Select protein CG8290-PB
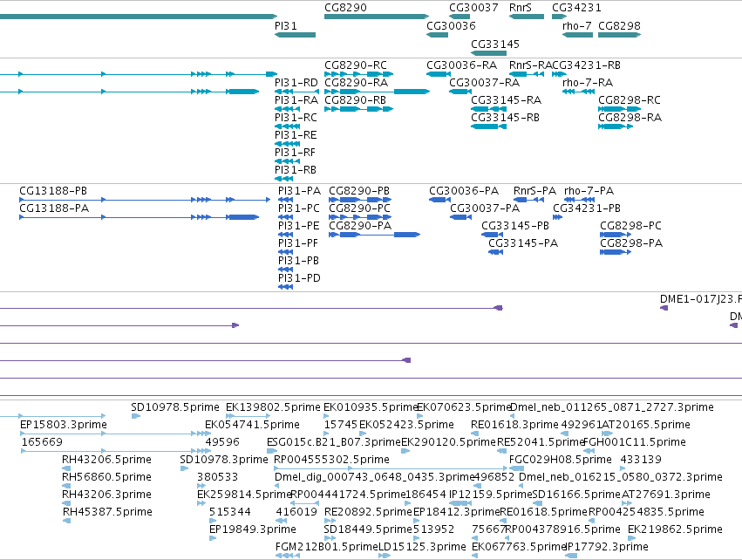The height and width of the screenshot is (560, 742). 361,200
